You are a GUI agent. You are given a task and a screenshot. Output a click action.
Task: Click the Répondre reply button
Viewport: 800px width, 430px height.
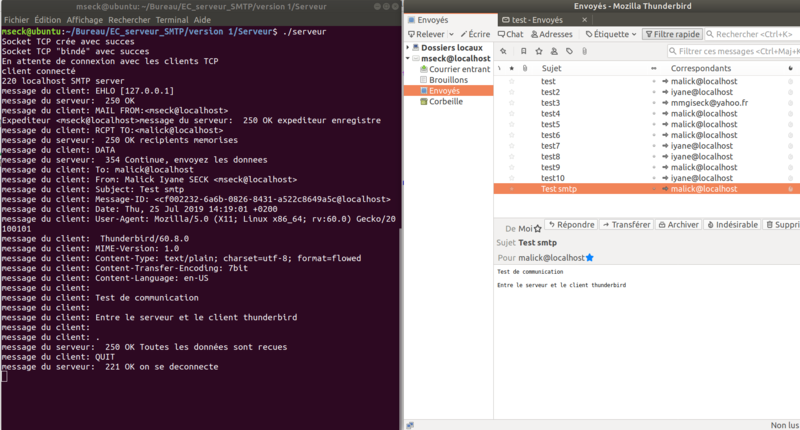tap(568, 225)
